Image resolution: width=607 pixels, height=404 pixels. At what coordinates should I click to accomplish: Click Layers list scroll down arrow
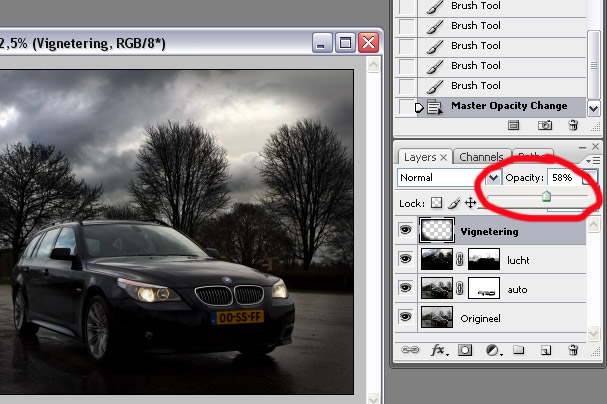(x=593, y=334)
